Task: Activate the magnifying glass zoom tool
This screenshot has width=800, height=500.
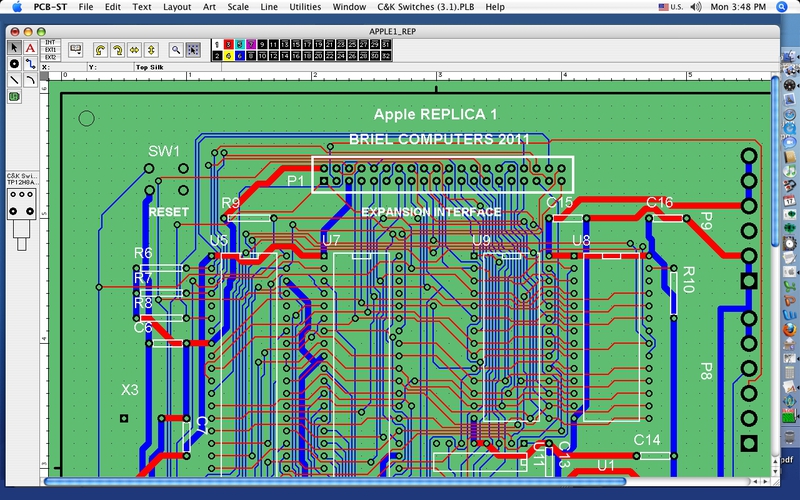Action: click(176, 50)
